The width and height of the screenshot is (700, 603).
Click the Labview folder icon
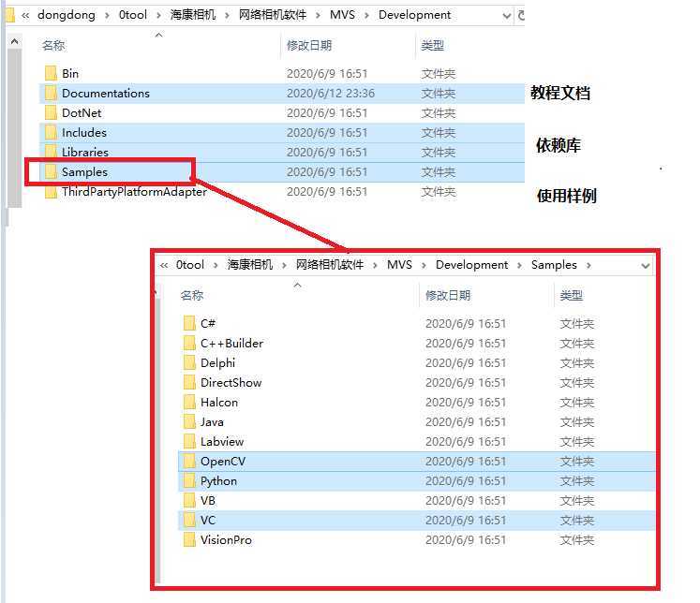click(189, 441)
